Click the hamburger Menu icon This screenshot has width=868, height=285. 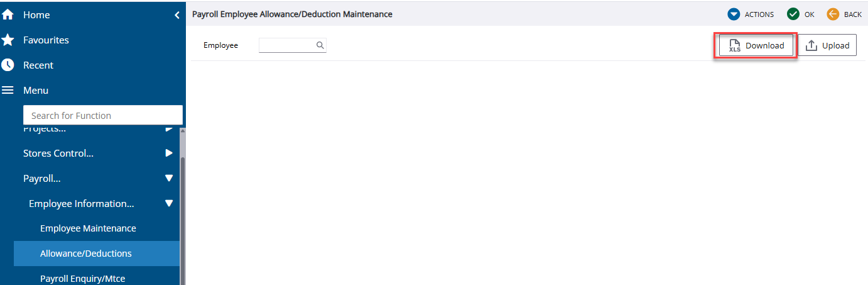8,91
